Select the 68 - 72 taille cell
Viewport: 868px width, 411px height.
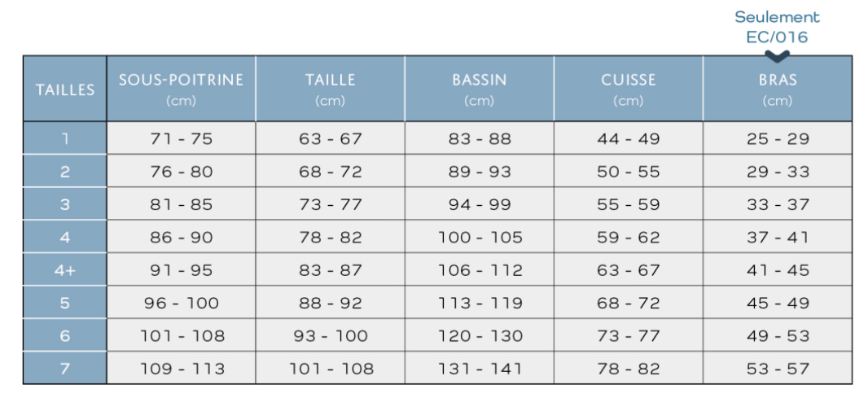(330, 172)
